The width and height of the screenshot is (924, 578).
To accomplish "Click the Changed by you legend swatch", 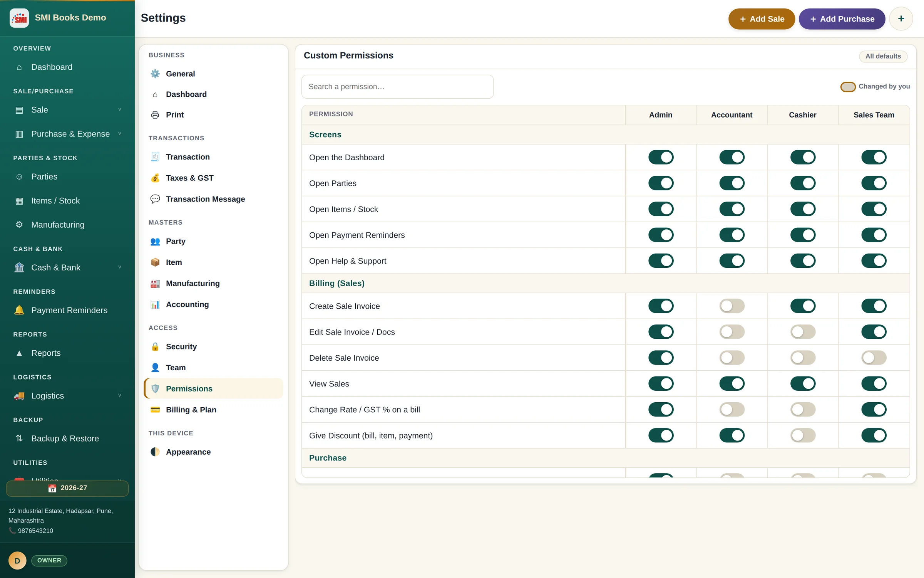I will click(848, 87).
